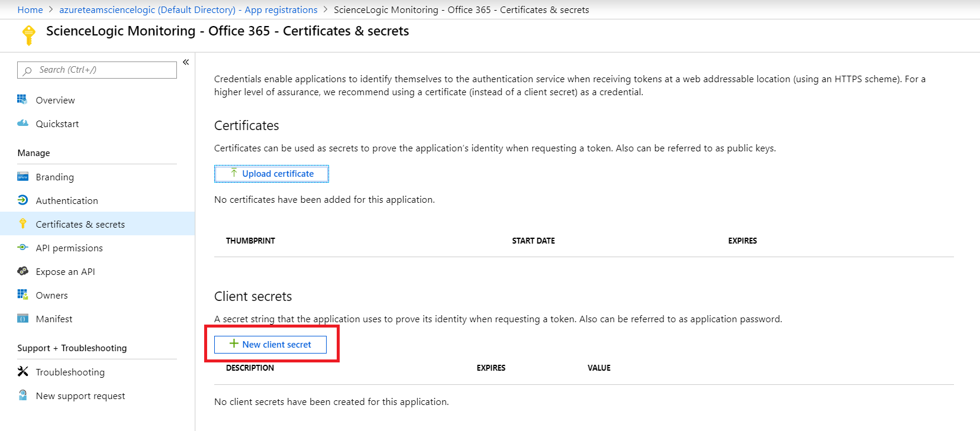Screen dimensions: 980x431
Task: Click the New client secret button
Action: (x=270, y=345)
